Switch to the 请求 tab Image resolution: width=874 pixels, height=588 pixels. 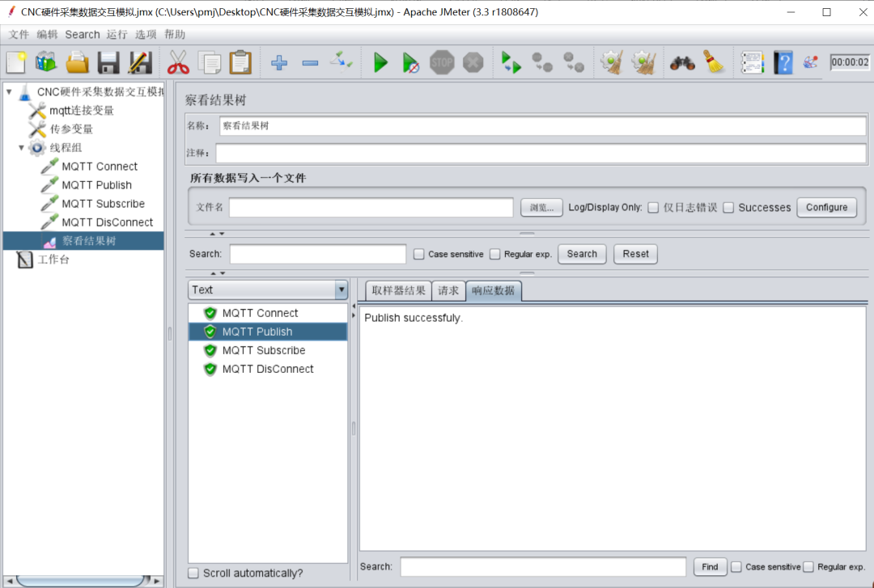click(448, 290)
